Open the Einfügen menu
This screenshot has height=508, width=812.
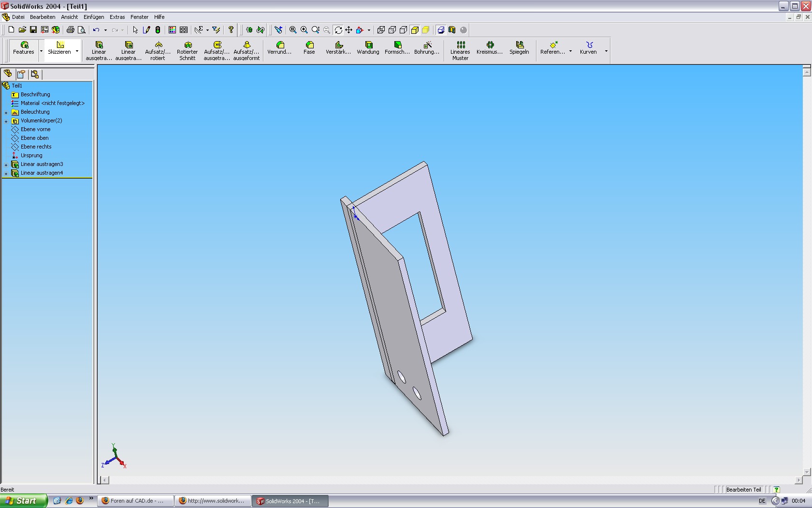pyautogui.click(x=94, y=17)
